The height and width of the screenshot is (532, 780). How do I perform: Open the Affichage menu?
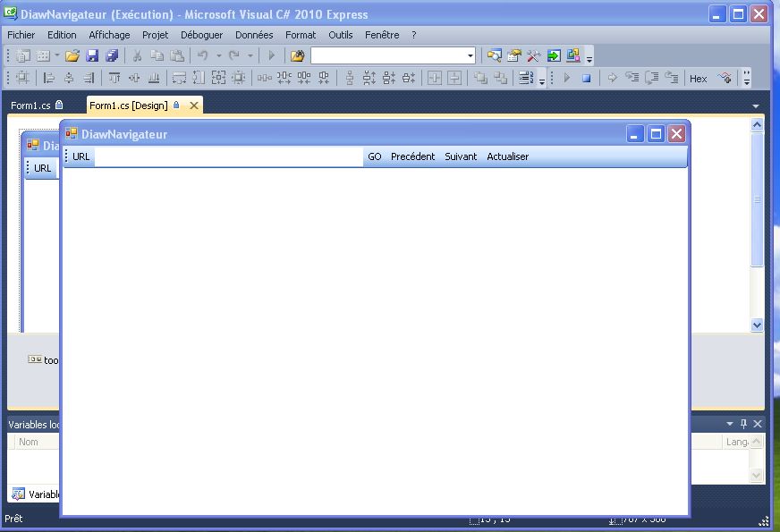click(x=109, y=35)
